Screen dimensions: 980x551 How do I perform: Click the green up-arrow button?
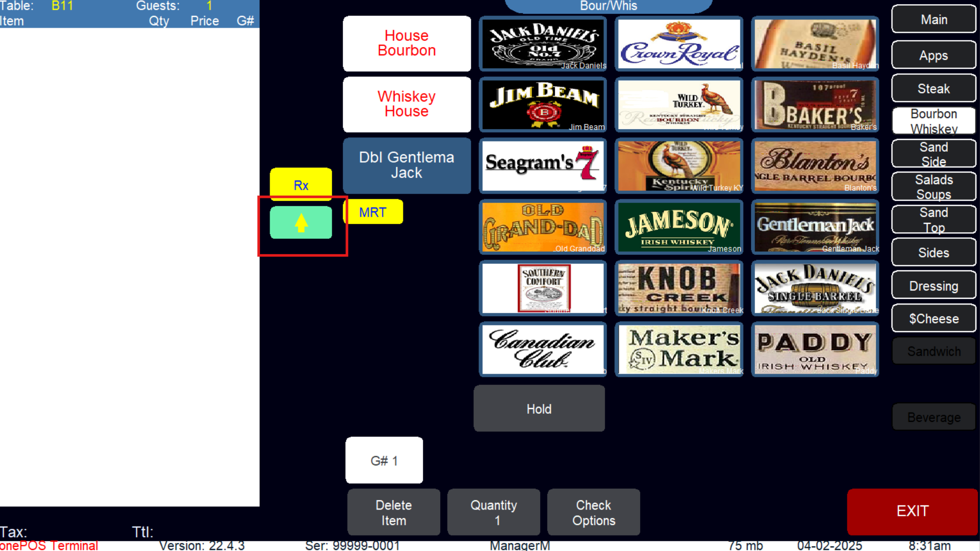[x=301, y=222]
